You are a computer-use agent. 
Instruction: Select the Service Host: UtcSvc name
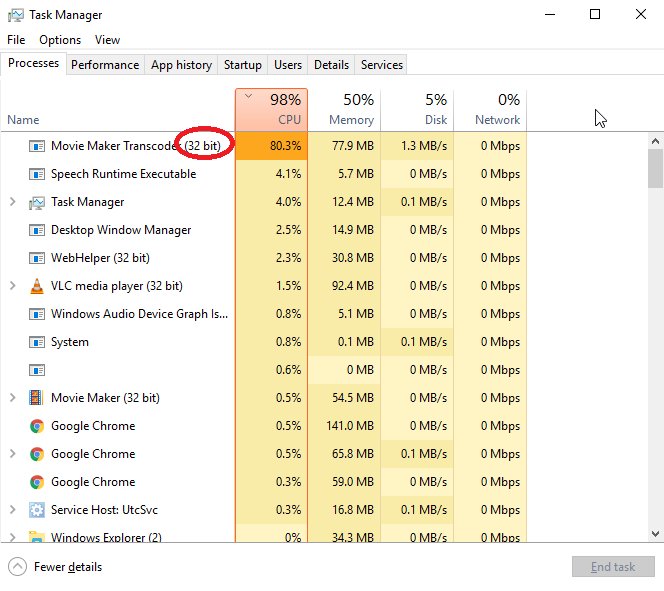click(104, 510)
